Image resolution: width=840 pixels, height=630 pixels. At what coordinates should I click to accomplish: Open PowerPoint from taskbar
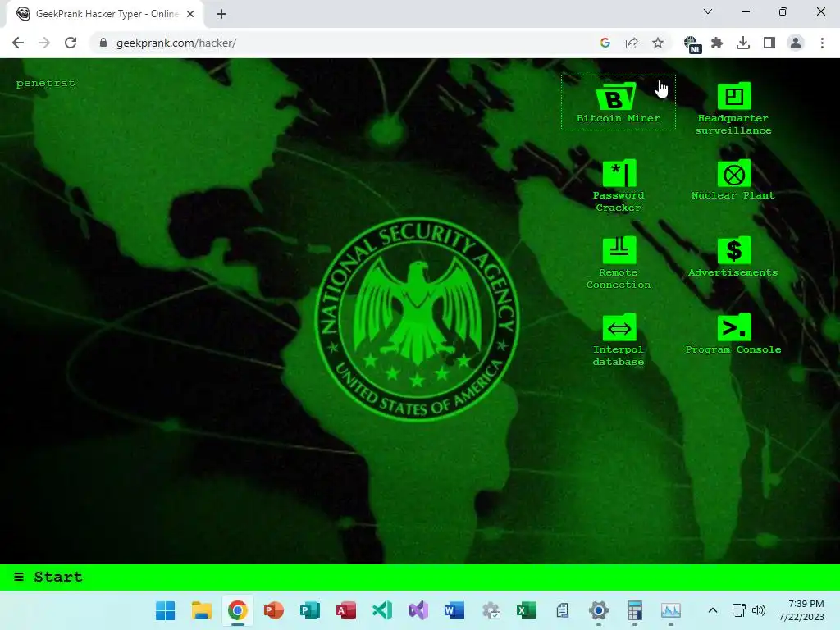(274, 610)
